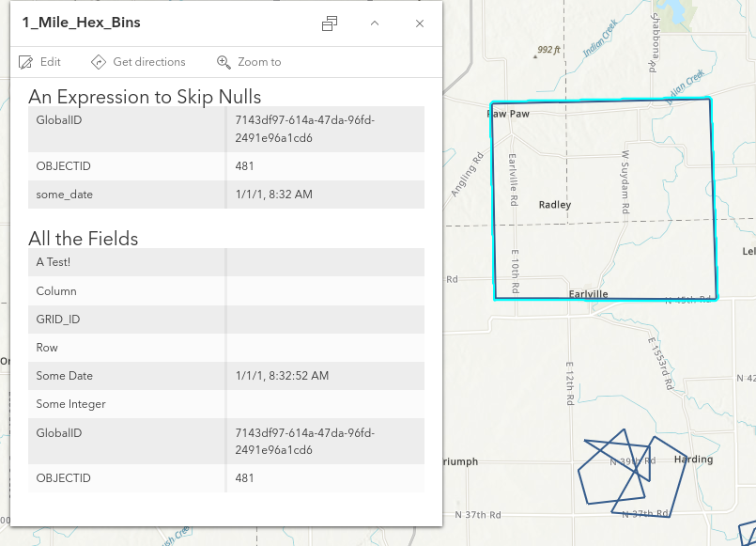Screen dimensions: 756x546
Task: Click the Earlville town label
Action: 589,294
